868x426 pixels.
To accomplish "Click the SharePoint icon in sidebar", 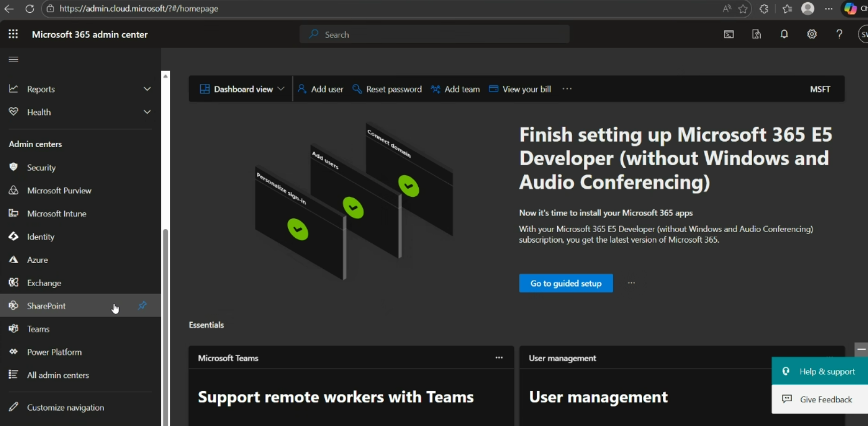I will [13, 306].
